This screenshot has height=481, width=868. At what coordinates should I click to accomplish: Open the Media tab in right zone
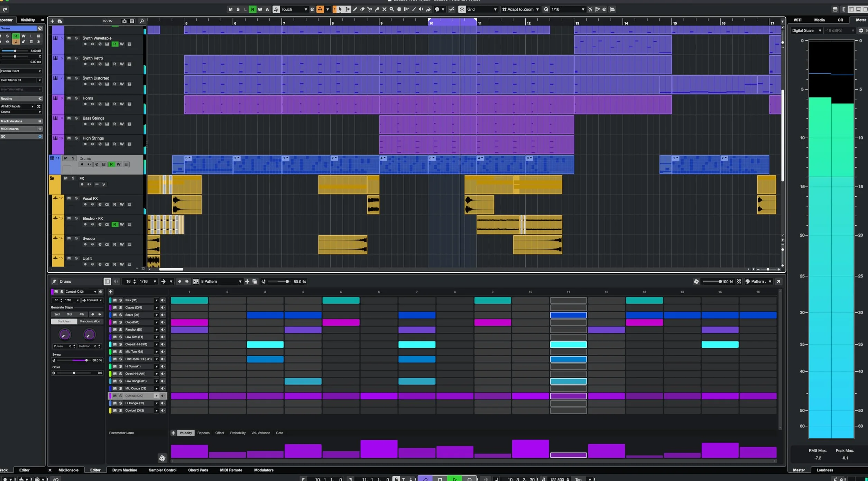tap(819, 20)
